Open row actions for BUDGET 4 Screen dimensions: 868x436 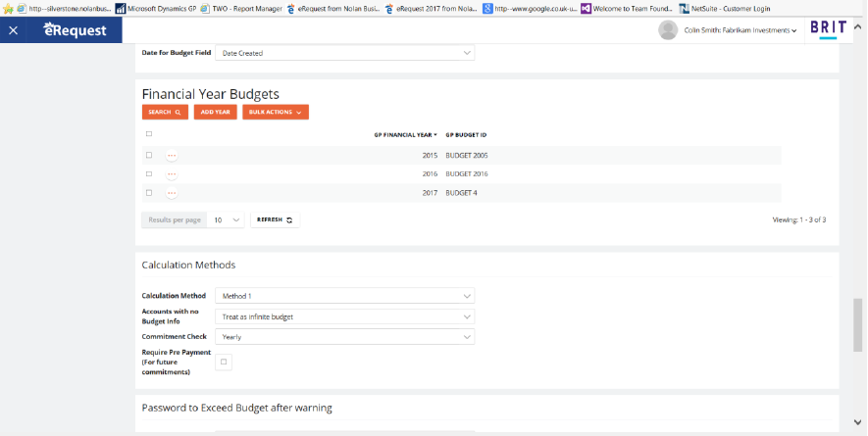[x=172, y=193]
